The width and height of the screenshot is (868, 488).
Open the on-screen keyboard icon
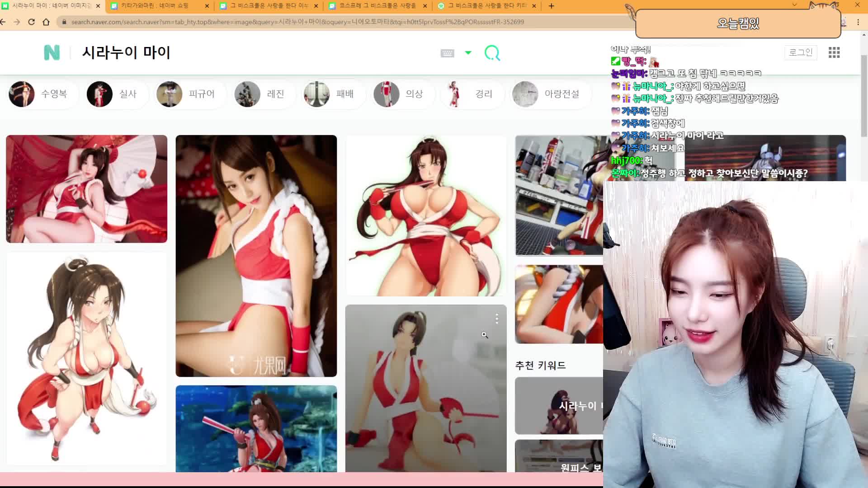point(447,53)
